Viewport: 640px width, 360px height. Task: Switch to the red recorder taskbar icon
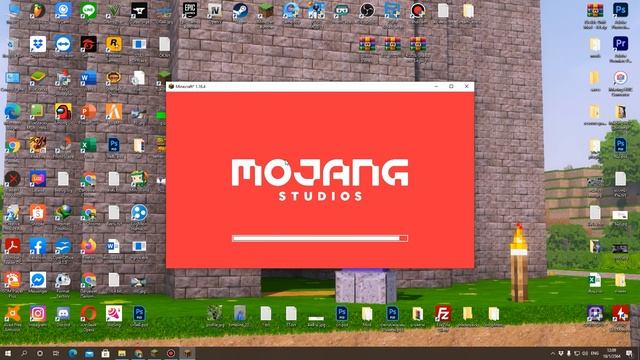tap(171, 353)
